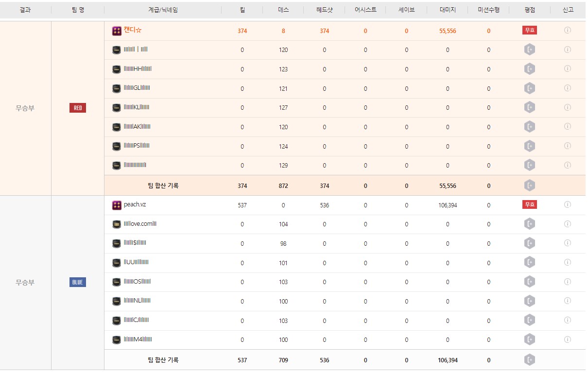Screen dimensions: 588x372
Task: Click the report icon for 캔디☆
Action: coord(567,30)
